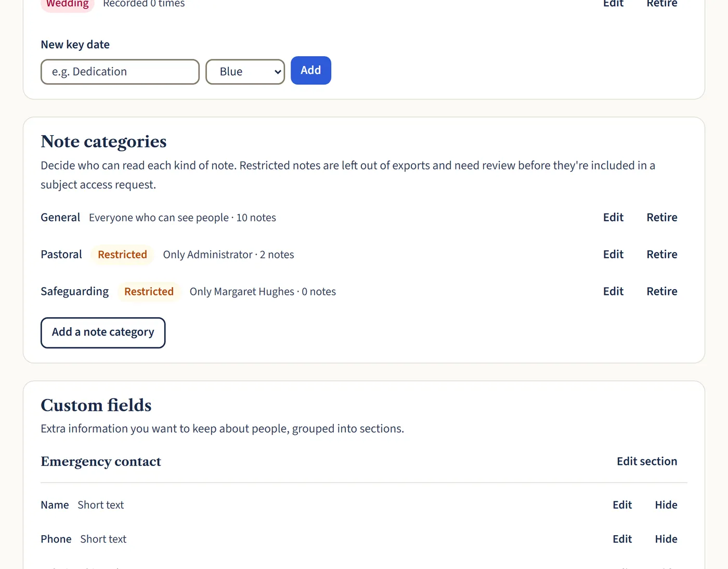Image resolution: width=728 pixels, height=569 pixels.
Task: Retire the Safeguarding note category
Action: click(x=662, y=291)
